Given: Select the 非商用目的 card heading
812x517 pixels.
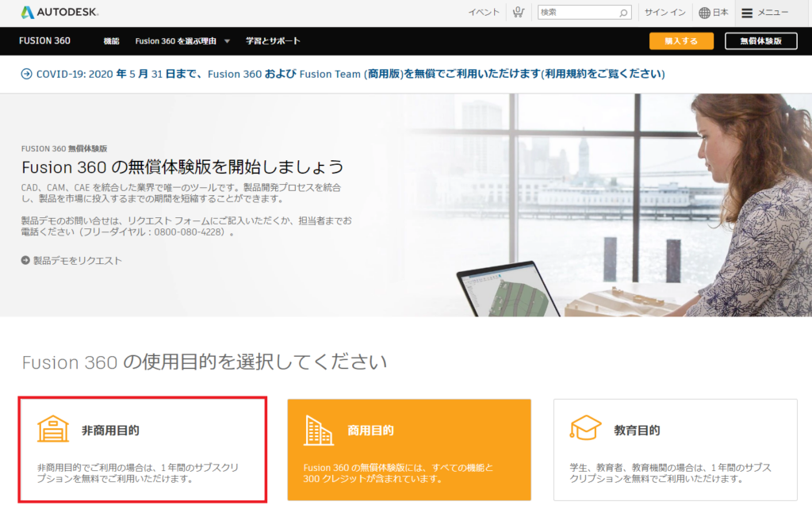Looking at the screenshot, I should 110,431.
